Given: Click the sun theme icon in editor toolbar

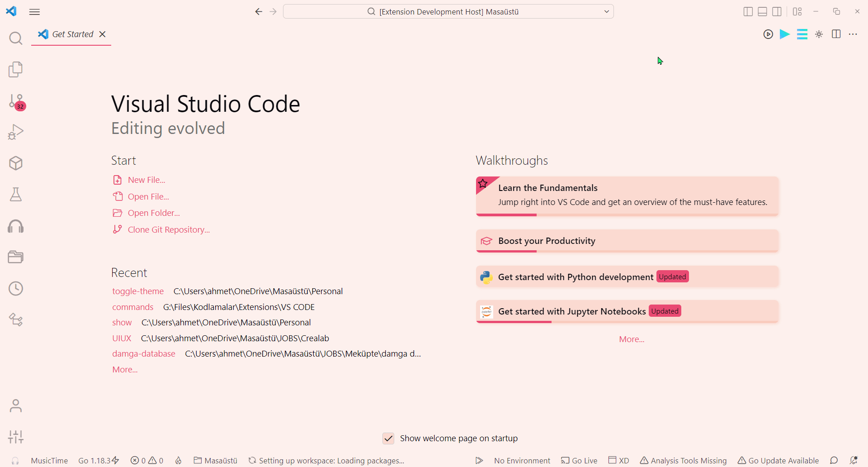Looking at the screenshot, I should pos(819,34).
